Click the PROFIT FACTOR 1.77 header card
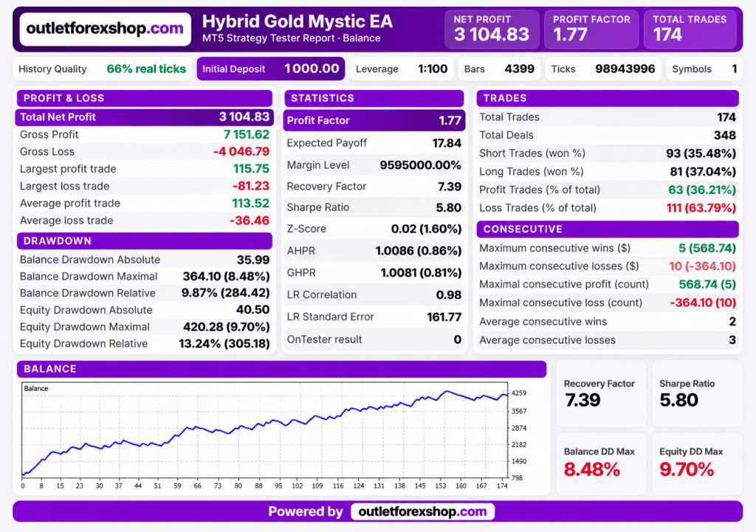This screenshot has height=532, width=756. 591,30
